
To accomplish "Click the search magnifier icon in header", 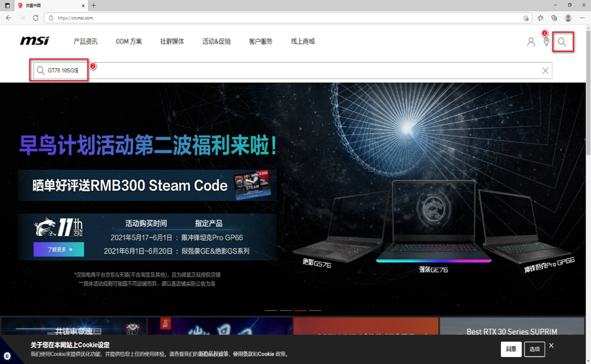I will click(x=562, y=42).
